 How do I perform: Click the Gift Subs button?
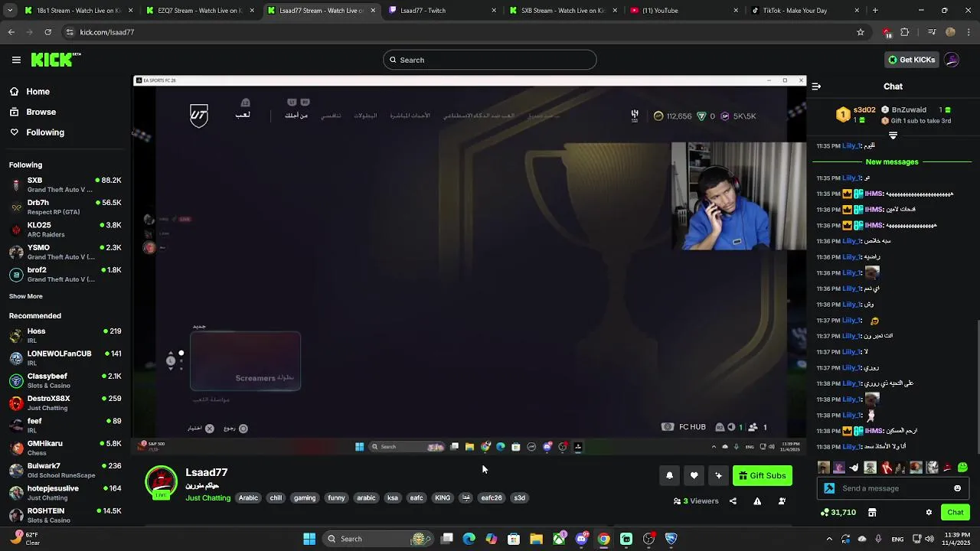pyautogui.click(x=762, y=475)
